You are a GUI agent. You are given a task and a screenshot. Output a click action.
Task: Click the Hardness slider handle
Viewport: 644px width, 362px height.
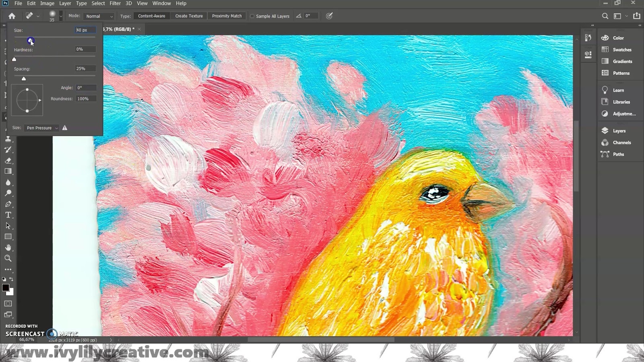[14, 60]
